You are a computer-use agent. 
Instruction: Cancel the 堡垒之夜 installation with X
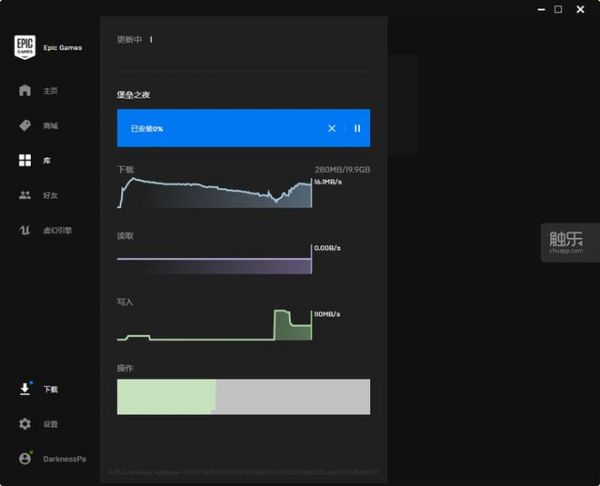point(332,128)
